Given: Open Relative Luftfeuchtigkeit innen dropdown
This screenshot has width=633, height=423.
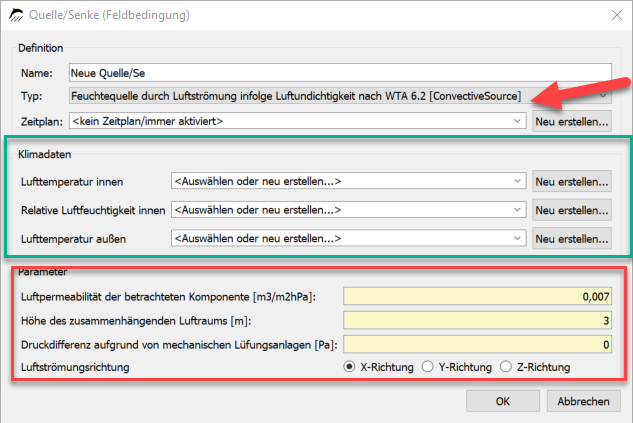Looking at the screenshot, I should pyautogui.click(x=348, y=210).
